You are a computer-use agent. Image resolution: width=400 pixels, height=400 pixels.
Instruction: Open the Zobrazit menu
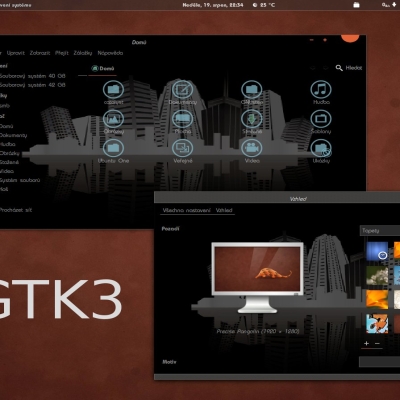tap(40, 53)
